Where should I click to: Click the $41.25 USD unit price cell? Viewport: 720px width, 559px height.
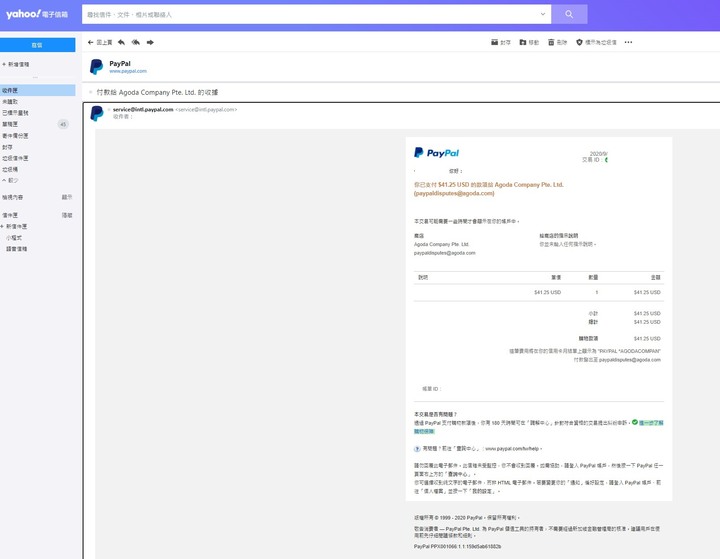click(547, 292)
